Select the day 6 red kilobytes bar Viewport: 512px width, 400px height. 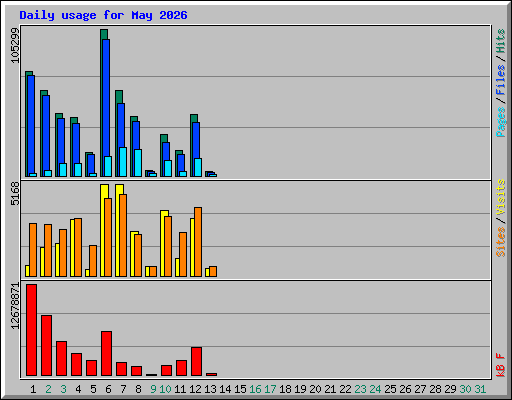pyautogui.click(x=106, y=353)
